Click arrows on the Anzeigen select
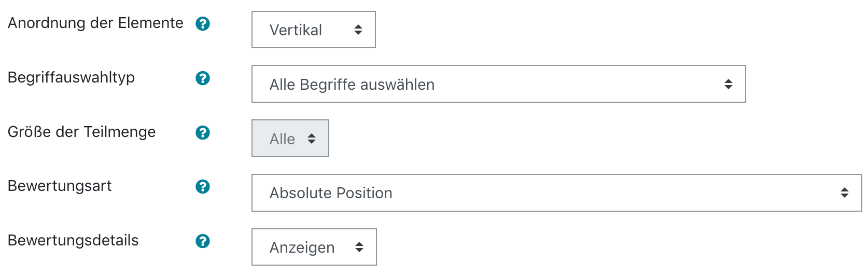868x275 pixels. tap(359, 247)
